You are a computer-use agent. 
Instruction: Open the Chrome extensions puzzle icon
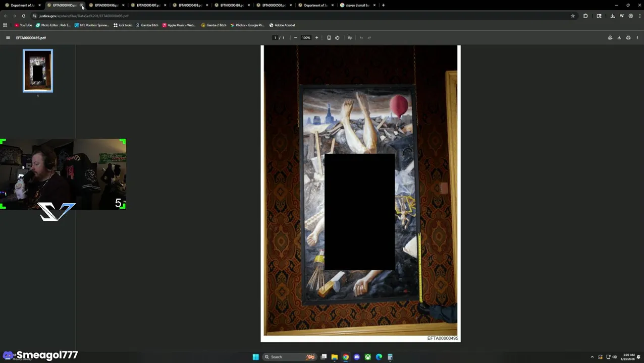pos(585,16)
